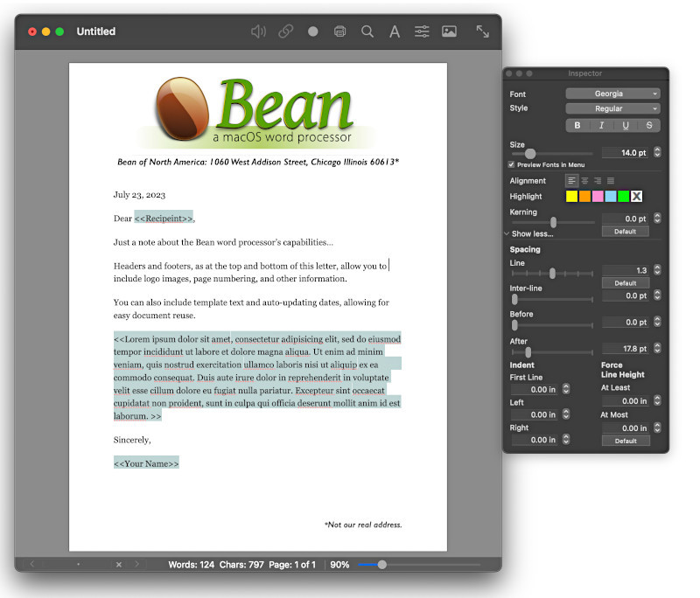Click the full screen arrows icon

coord(483,31)
